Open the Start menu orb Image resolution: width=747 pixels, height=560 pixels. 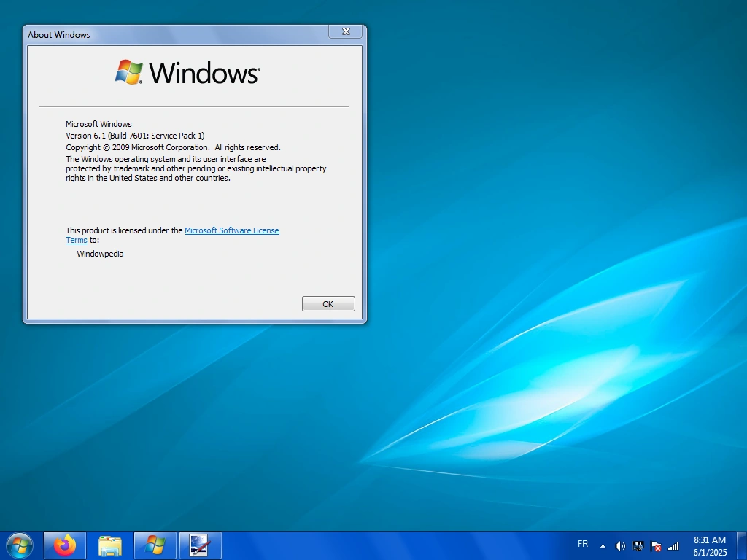(20, 545)
